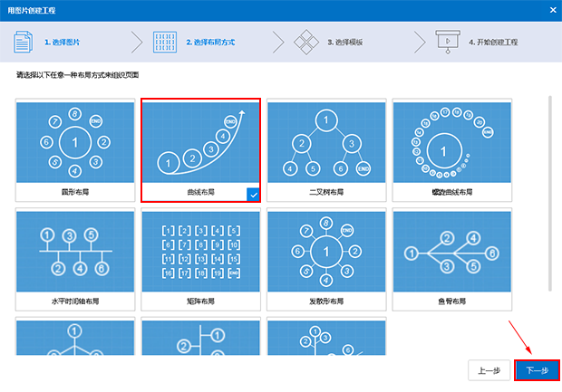Click the presentation screen icon for step 4
The height and width of the screenshot is (392, 562).
(448, 42)
